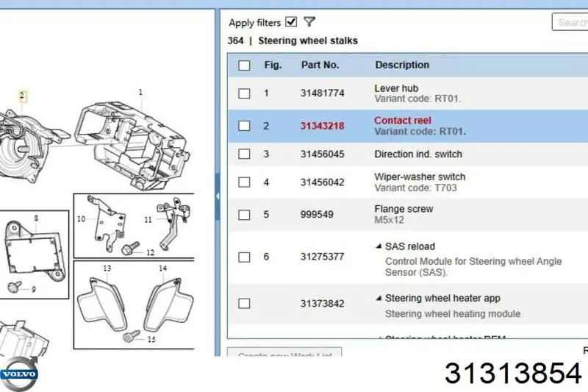
Task: Tick the Flange screw row checkbox
Action: click(244, 215)
